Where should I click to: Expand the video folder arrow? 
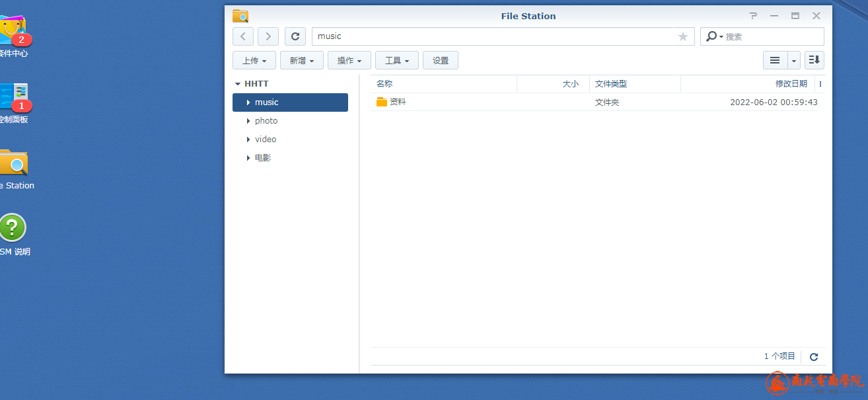[x=248, y=140]
